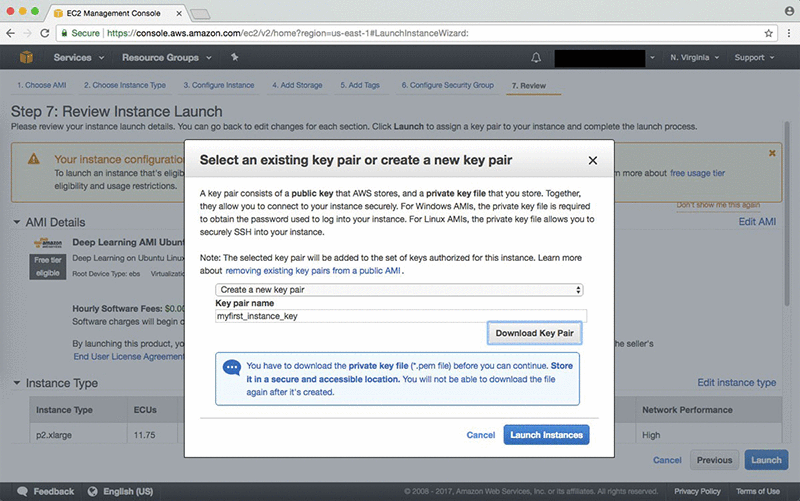Click the Chrome user profile icon
Image resolution: width=800 pixels, height=501 pixels.
[x=789, y=11]
